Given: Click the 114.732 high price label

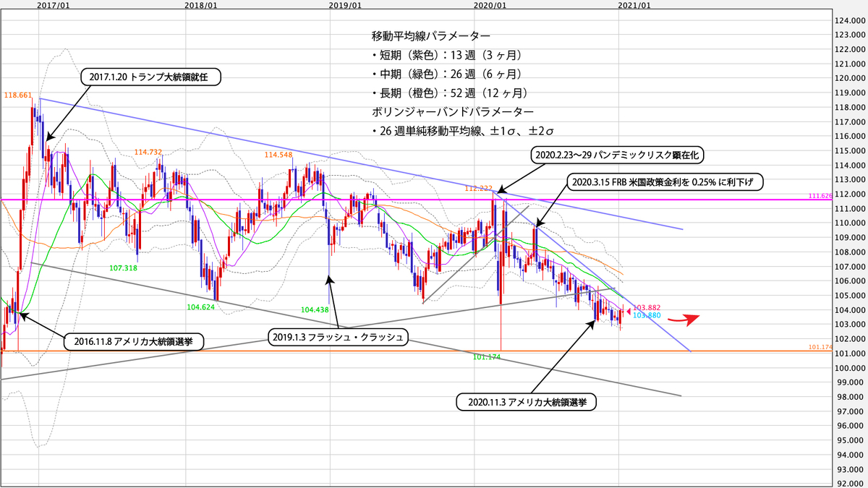Looking at the screenshot, I should [148, 151].
